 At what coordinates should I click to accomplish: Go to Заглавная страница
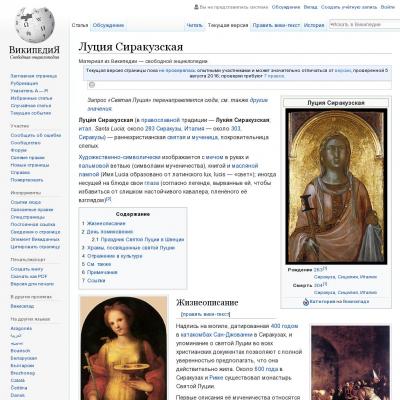pyautogui.click(x=34, y=76)
